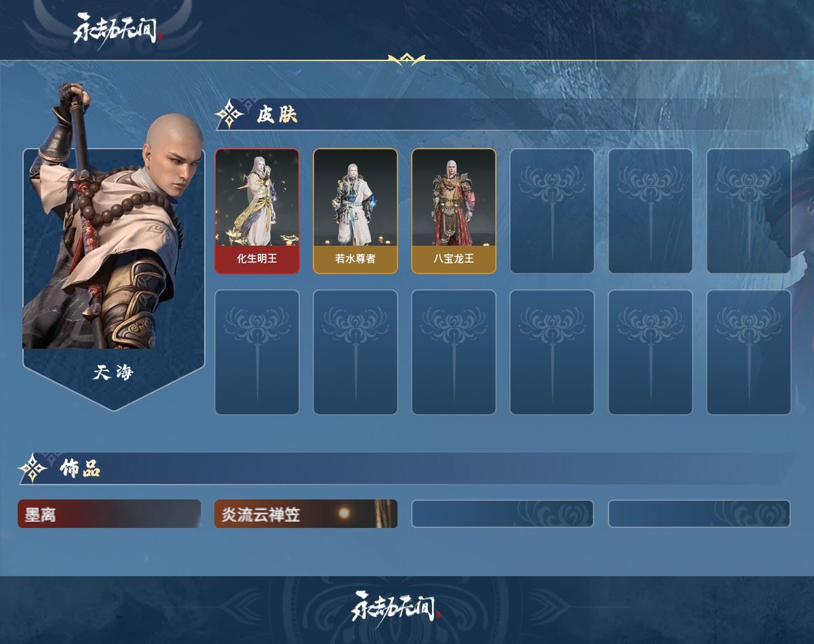Select the 化生明王 skin card

[x=257, y=211]
